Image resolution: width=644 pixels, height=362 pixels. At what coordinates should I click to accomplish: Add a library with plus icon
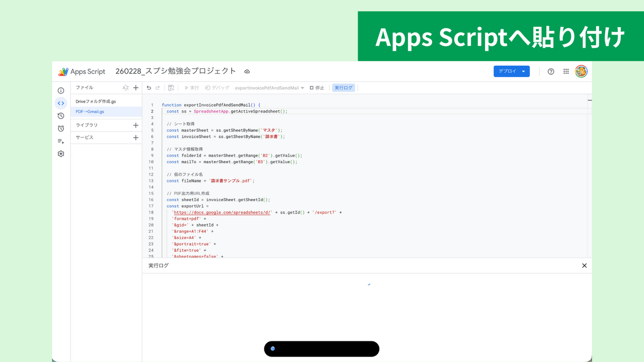pos(136,125)
